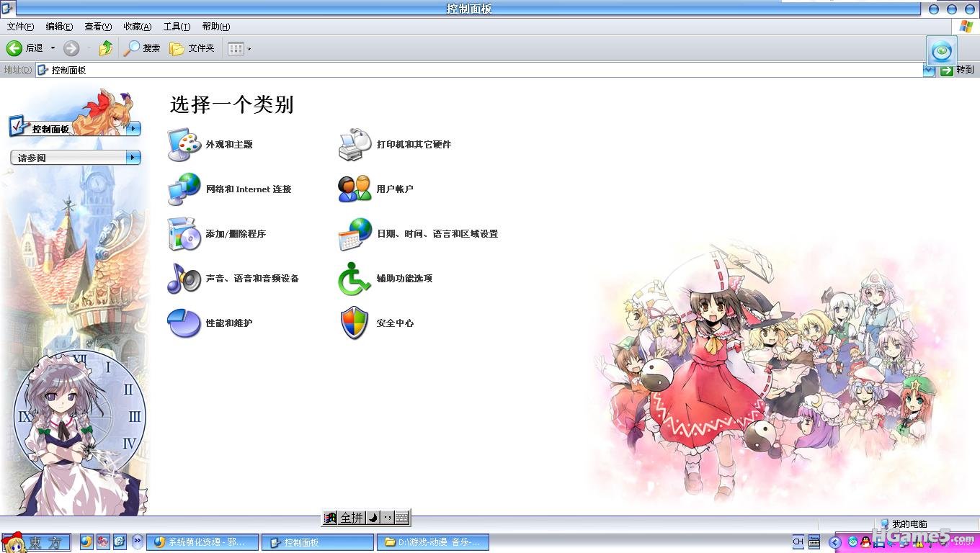980x553 pixels.
Task: Switch to the 控制面板 taskbar button
Action: coord(318,542)
